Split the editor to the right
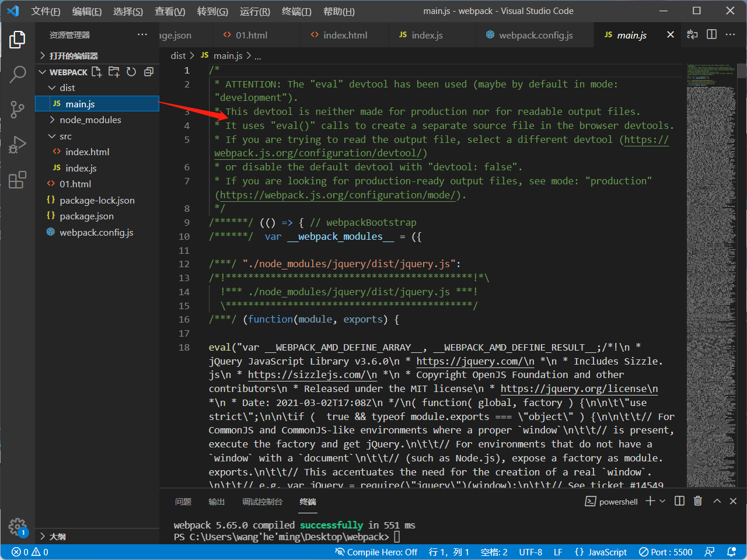747x560 pixels. 711,35
